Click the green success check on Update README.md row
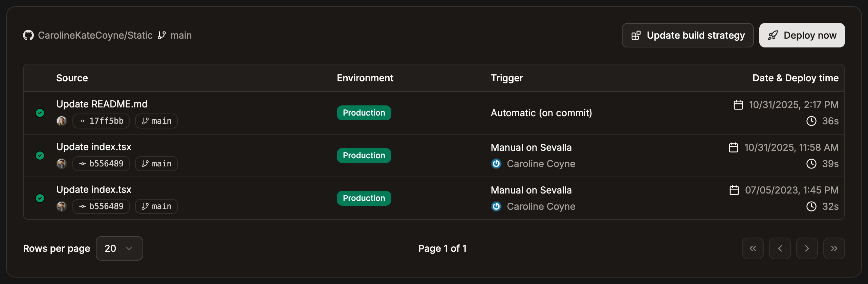868x284 pixels. tap(40, 113)
